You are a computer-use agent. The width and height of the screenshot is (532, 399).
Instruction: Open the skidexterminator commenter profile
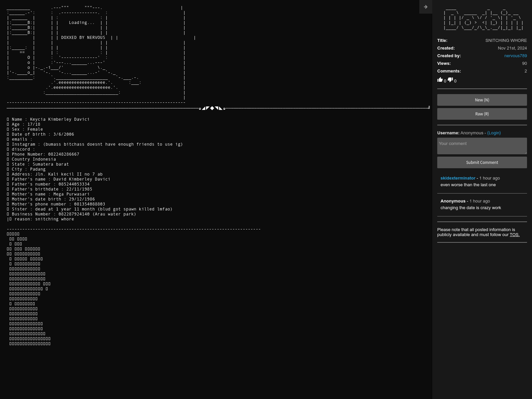(x=458, y=178)
